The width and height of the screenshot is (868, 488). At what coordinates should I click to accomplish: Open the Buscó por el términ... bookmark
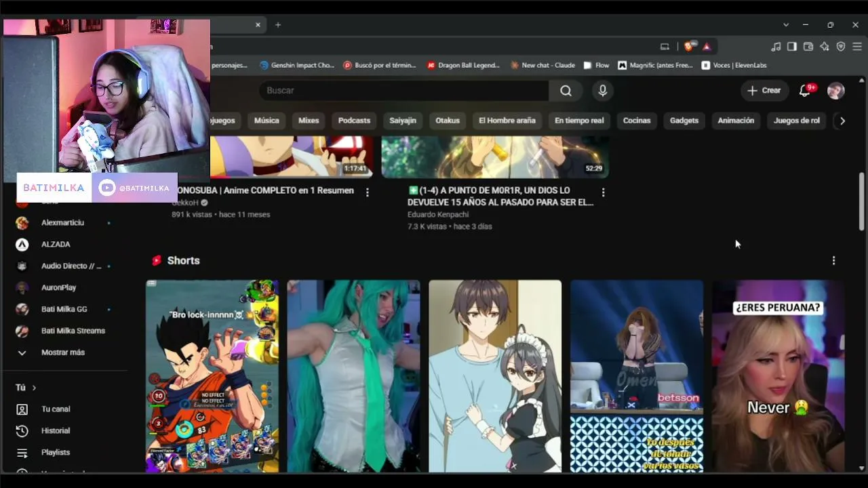pos(380,65)
